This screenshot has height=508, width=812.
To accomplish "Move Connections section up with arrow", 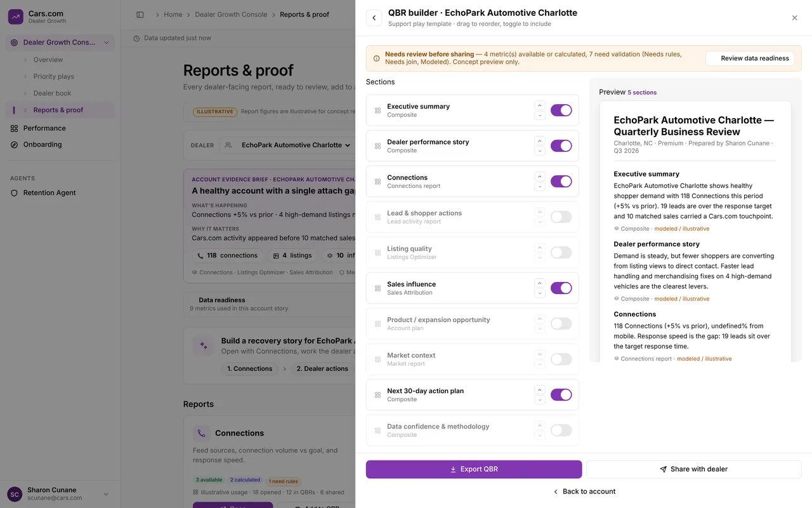I will (x=540, y=177).
